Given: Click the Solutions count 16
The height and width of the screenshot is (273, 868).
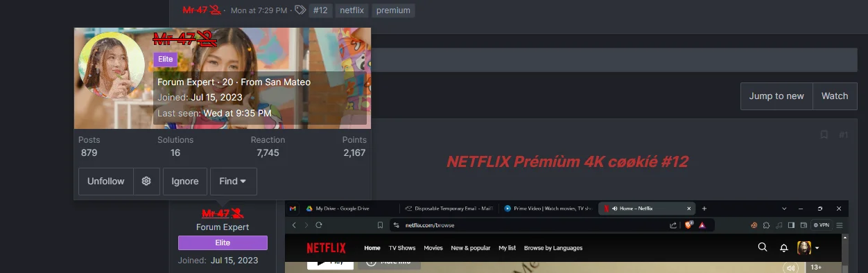Looking at the screenshot, I should tap(175, 152).
